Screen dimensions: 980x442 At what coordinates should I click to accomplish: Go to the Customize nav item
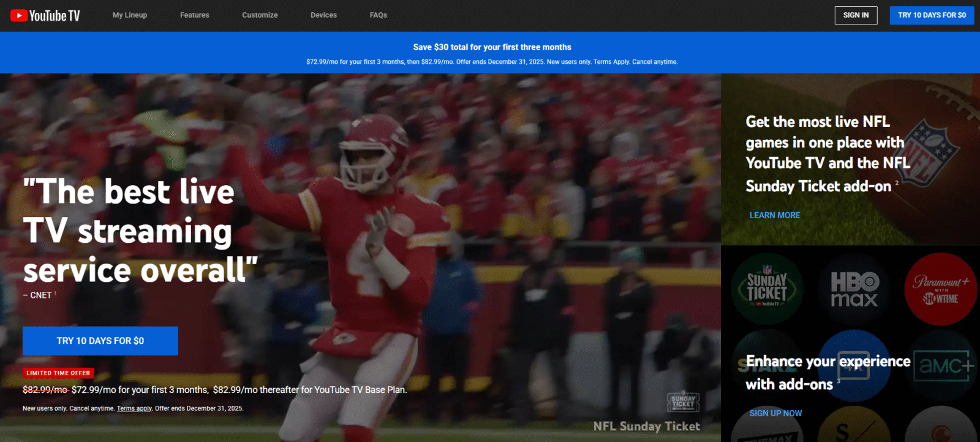(260, 15)
